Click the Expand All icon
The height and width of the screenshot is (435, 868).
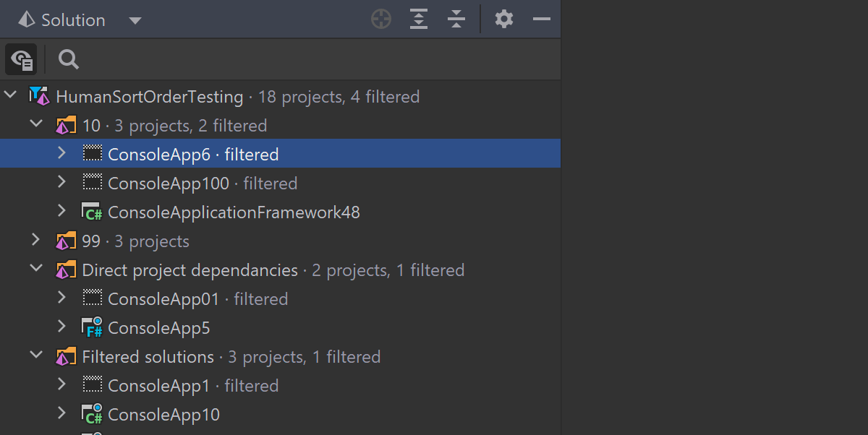coord(419,20)
